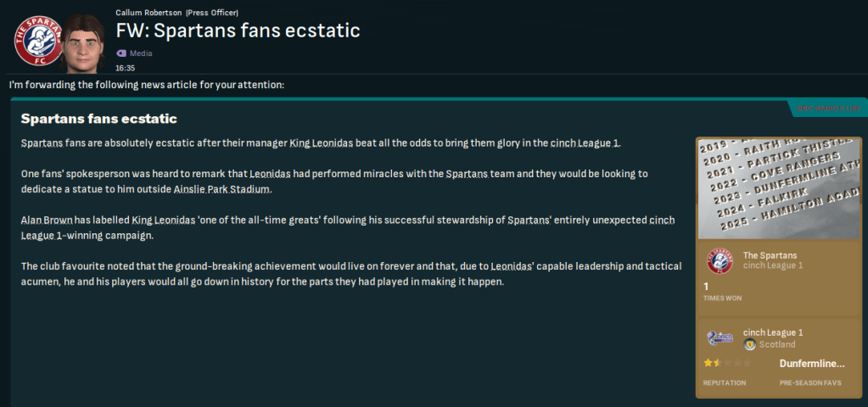This screenshot has width=868, height=407.
Task: Click 'cinch League 1' text beside the league logo
Action: 772,333
